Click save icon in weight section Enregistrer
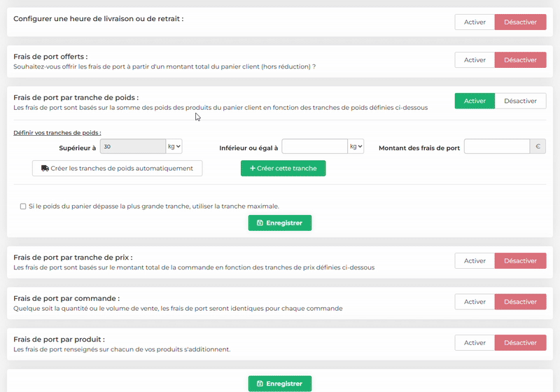Viewport: 560px width, 392px height. point(260,223)
